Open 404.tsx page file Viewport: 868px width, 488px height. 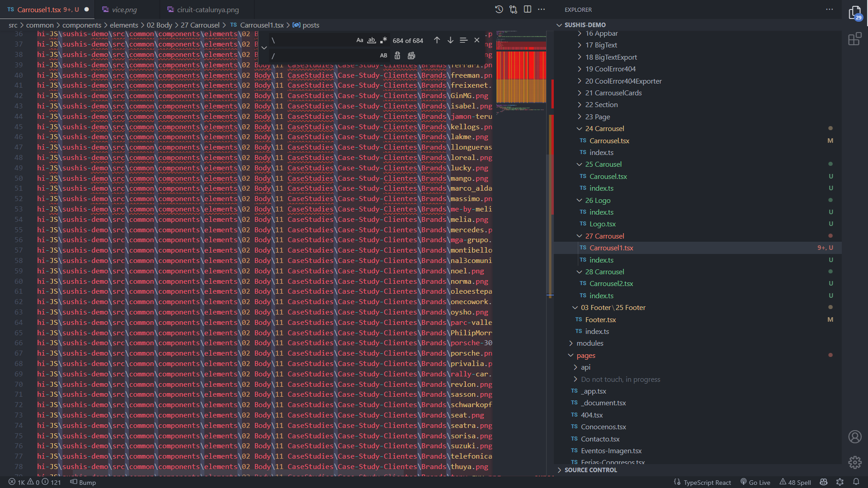click(x=592, y=415)
